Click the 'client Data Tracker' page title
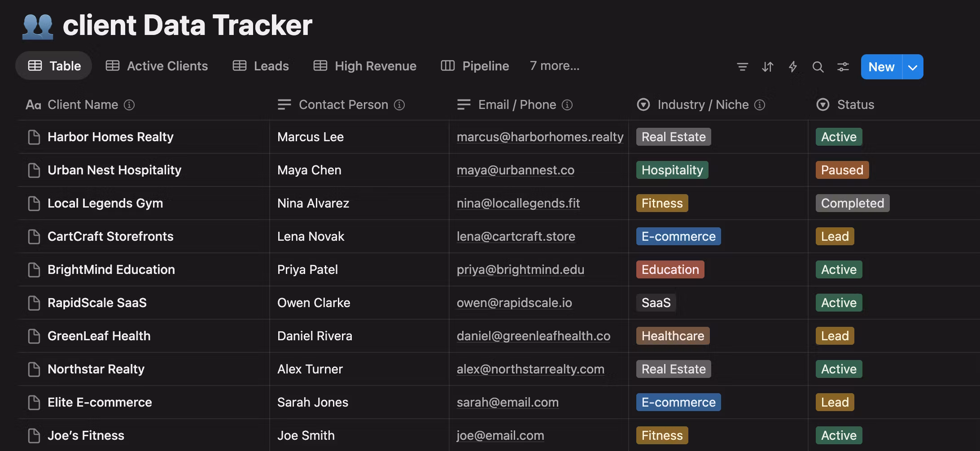This screenshot has height=451, width=980. [x=187, y=25]
